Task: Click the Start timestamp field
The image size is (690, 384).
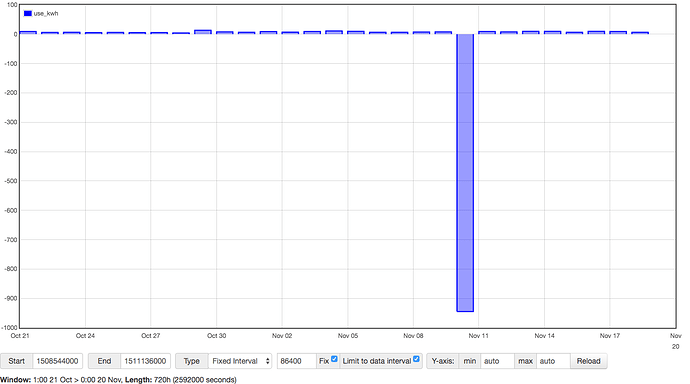Action: coord(57,361)
